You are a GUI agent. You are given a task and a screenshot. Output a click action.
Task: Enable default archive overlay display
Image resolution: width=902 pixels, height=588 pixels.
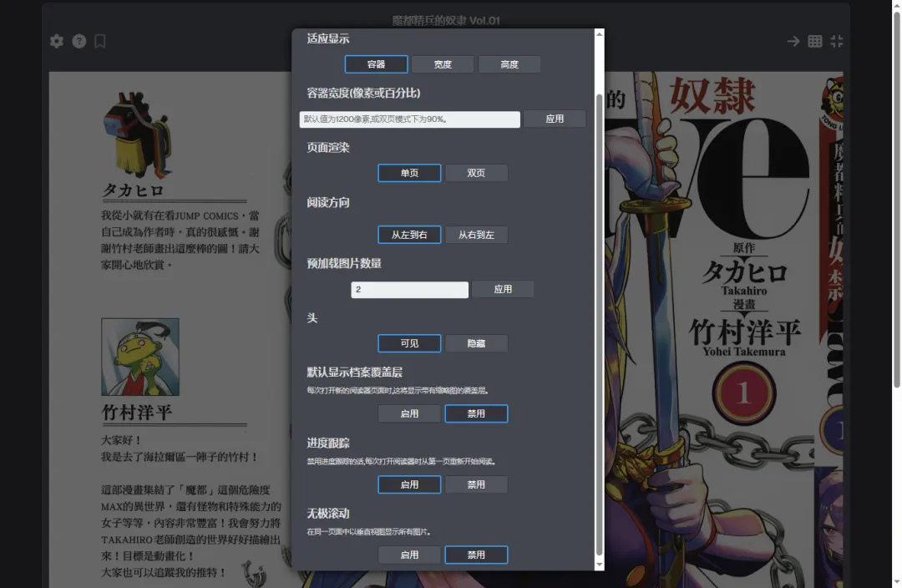pyautogui.click(x=409, y=413)
